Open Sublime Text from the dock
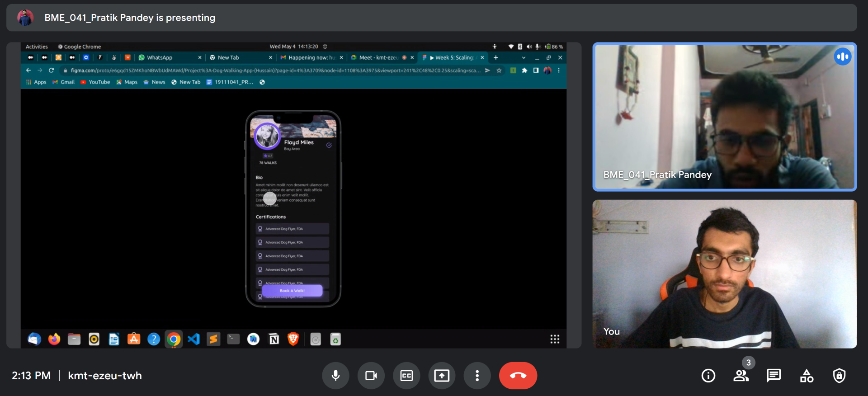This screenshot has height=396, width=868. 213,339
